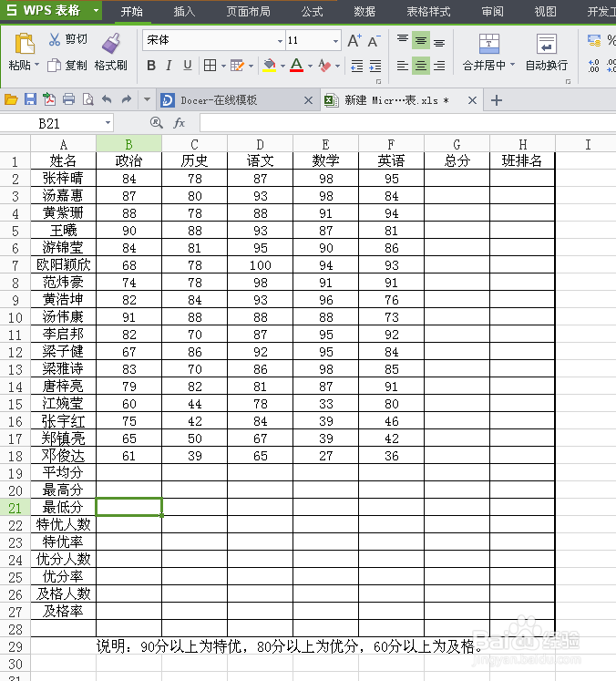Expand the fill color dropdown arrow
This screenshot has width=616, height=681.
(282, 66)
